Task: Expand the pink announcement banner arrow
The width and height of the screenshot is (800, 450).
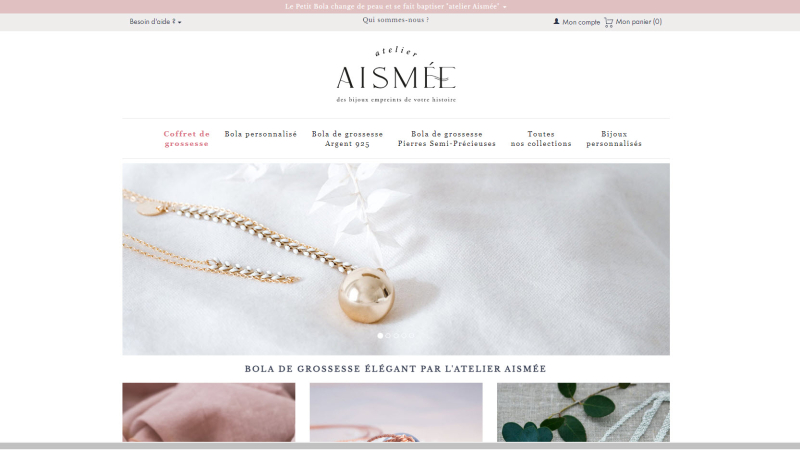Action: coord(505,7)
